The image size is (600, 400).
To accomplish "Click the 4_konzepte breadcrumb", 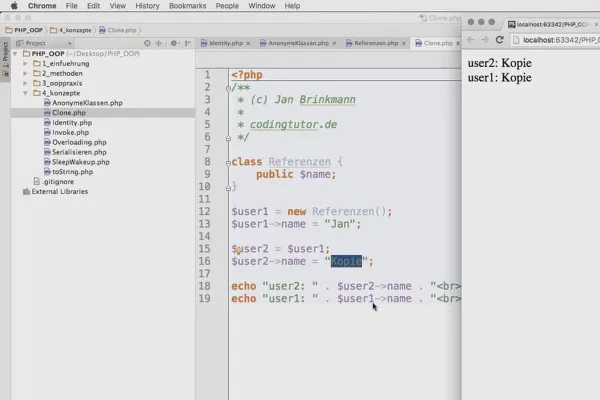I will tap(71, 30).
